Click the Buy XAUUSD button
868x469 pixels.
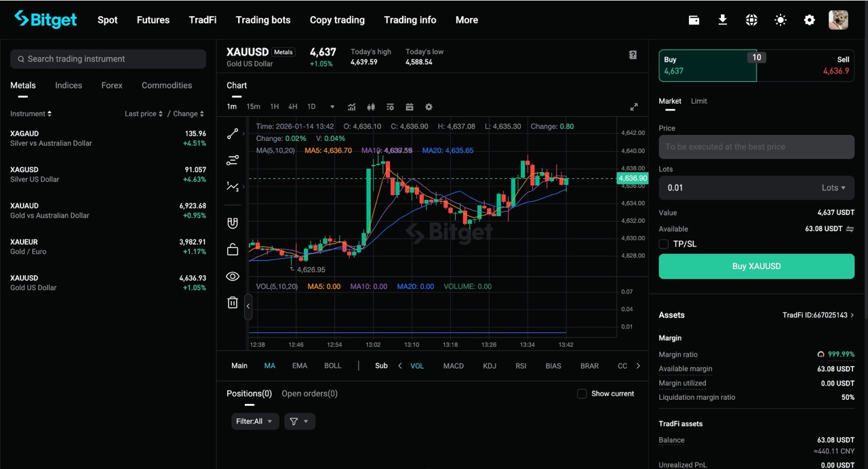756,266
